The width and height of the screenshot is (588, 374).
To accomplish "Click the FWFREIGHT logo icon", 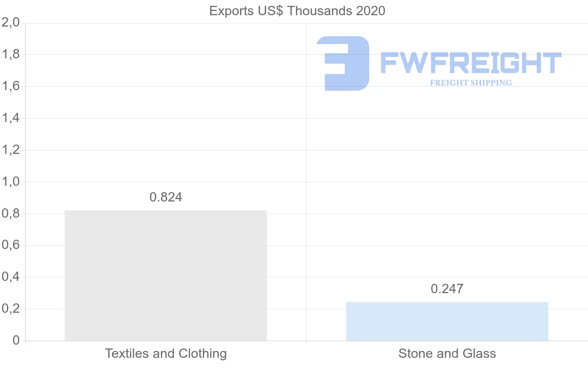I will (x=343, y=63).
